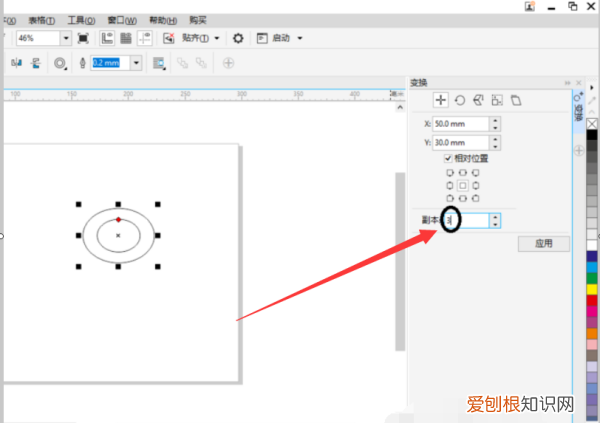Toggle the 相对位置 checkbox
The image size is (600, 423).
click(448, 158)
